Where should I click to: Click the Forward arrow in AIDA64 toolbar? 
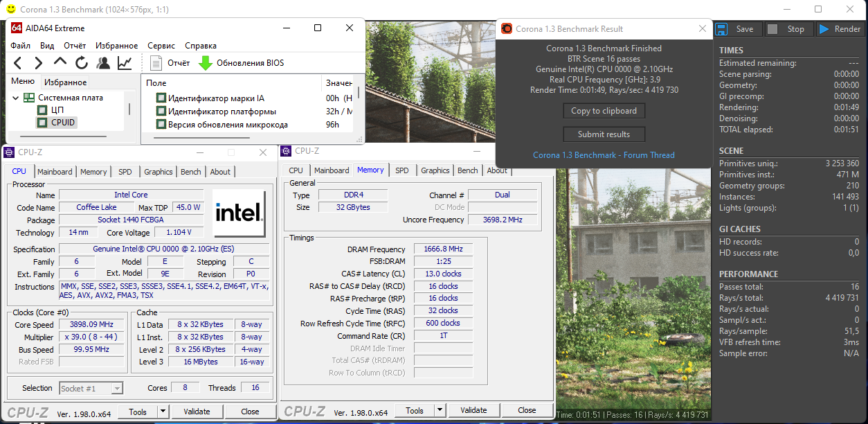point(39,63)
